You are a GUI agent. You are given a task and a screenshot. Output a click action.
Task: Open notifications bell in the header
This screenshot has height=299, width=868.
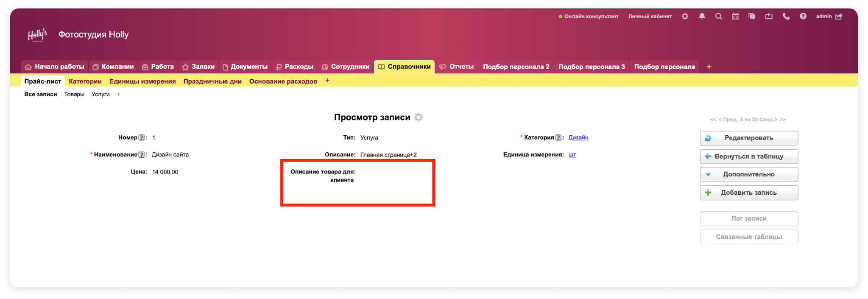click(x=702, y=17)
